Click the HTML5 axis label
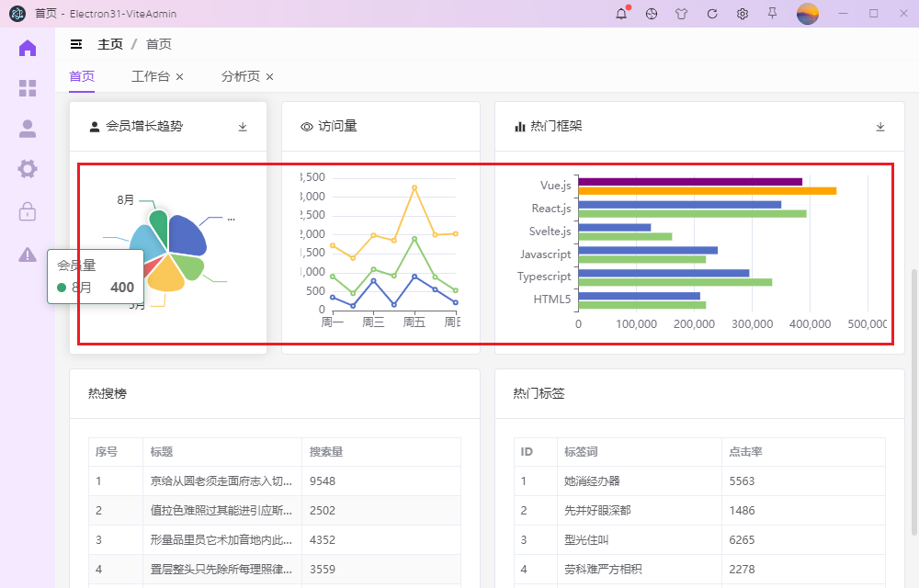 pyautogui.click(x=552, y=300)
